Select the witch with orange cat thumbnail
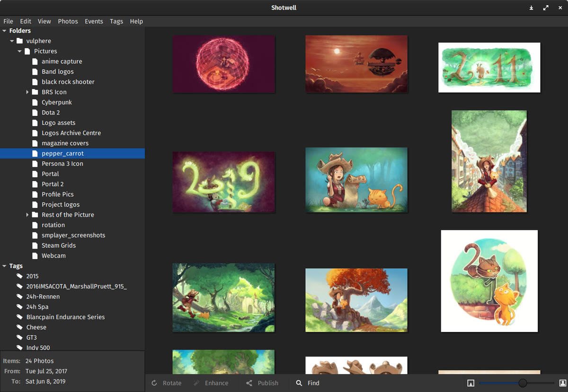 356,180
